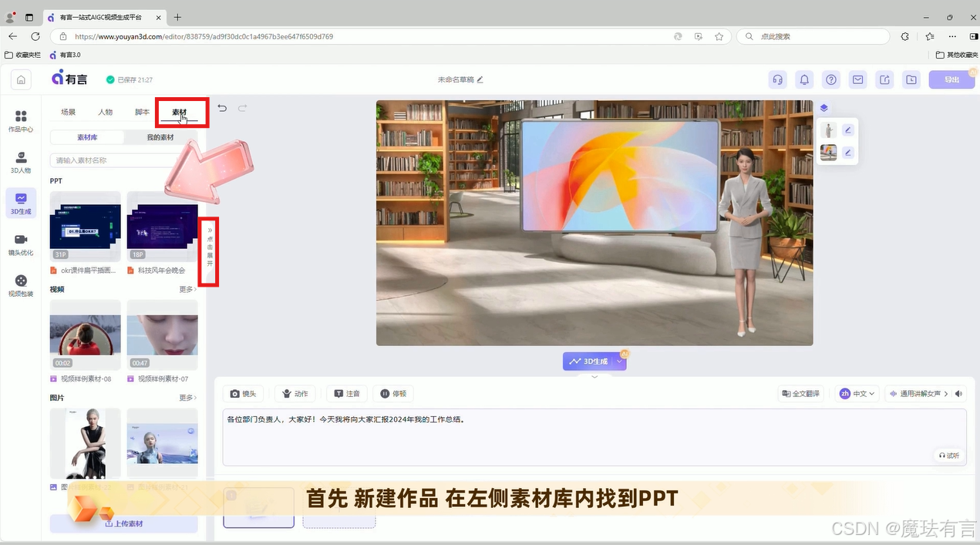
Task: Click the 3D生成 button below preview
Action: point(588,361)
